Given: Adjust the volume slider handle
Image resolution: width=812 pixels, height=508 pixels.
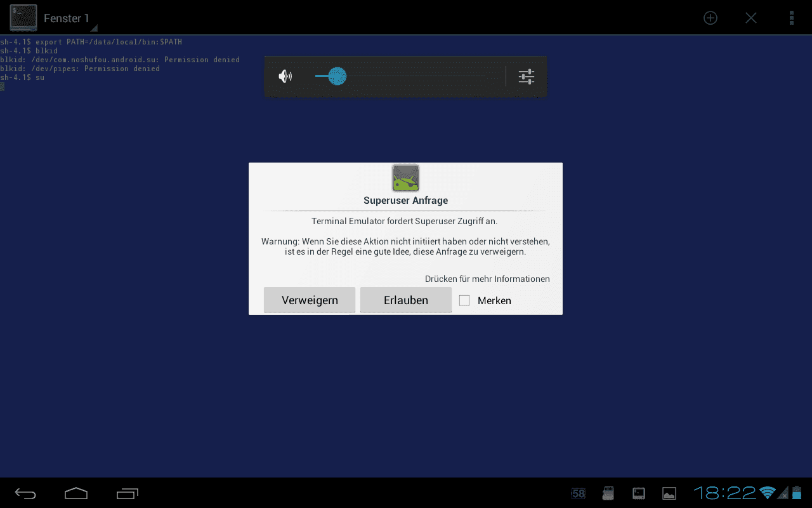Looking at the screenshot, I should pyautogui.click(x=337, y=76).
